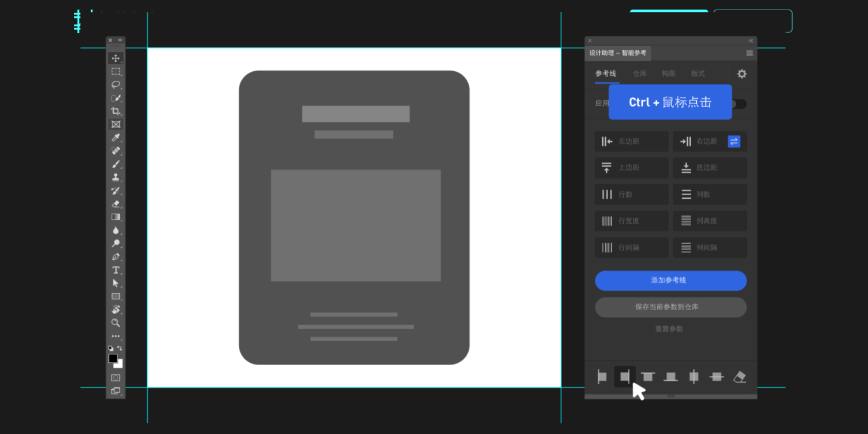Choose the Zoom magnifier tool
Image resolution: width=868 pixels, height=434 pixels.
(116, 323)
